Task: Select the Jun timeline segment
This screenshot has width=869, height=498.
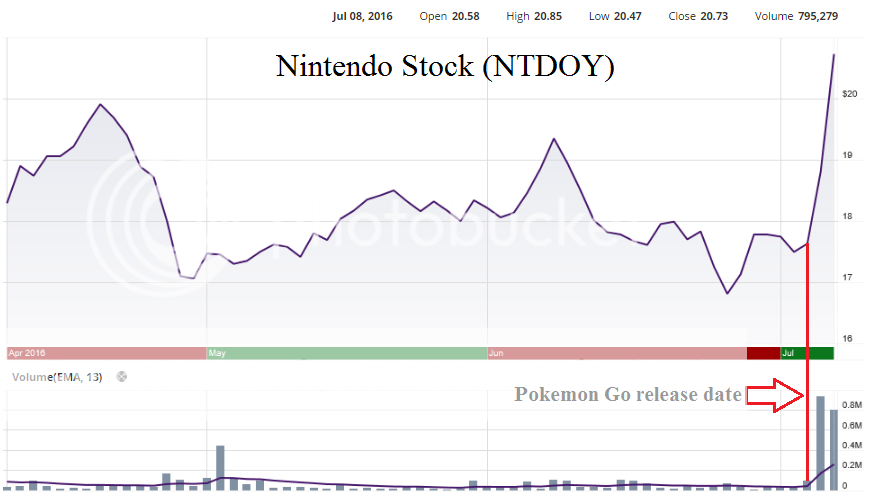Action: tap(616, 353)
